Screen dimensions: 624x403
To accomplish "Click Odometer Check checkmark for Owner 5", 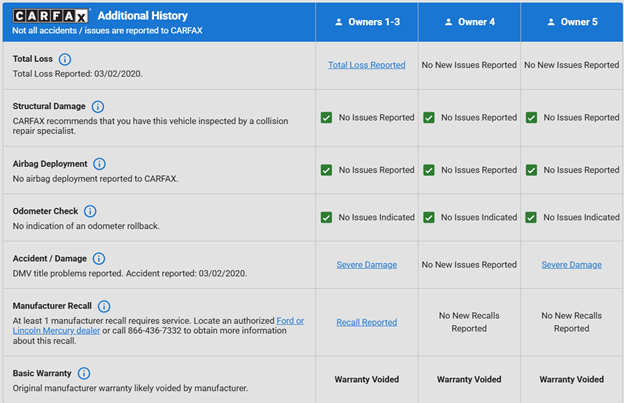I will click(x=531, y=218).
